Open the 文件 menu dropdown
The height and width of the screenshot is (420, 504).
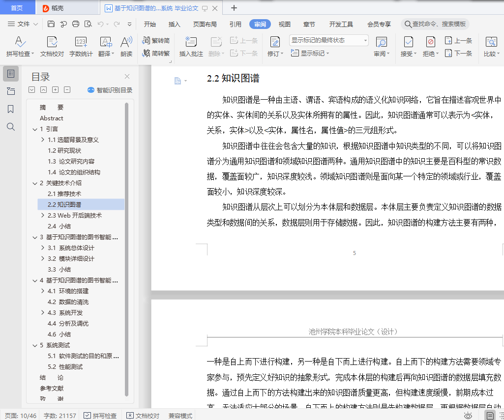point(23,24)
